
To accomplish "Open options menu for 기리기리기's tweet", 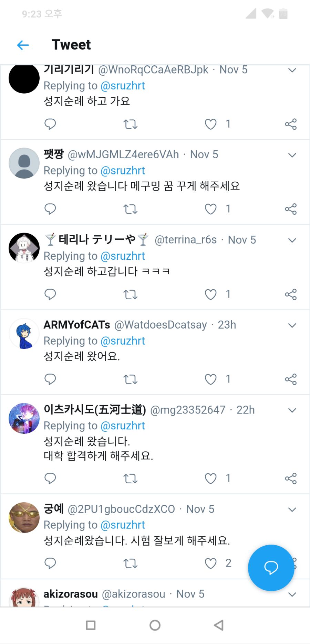I will tap(292, 70).
